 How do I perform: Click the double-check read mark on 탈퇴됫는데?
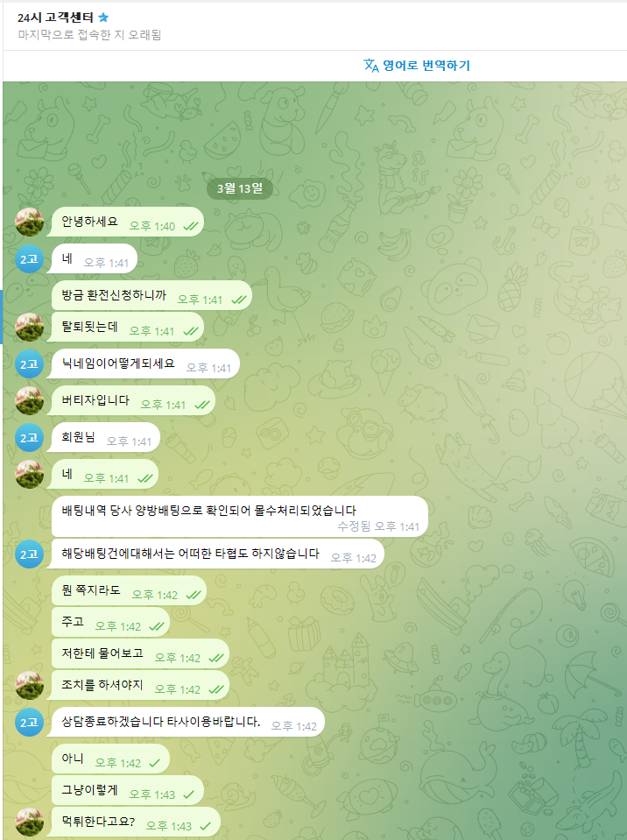pos(191,332)
